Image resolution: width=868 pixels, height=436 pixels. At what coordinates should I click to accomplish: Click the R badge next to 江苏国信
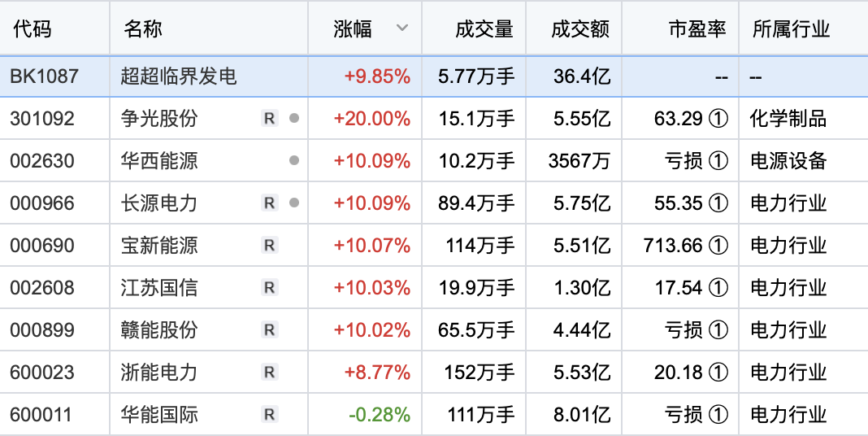[x=270, y=288]
